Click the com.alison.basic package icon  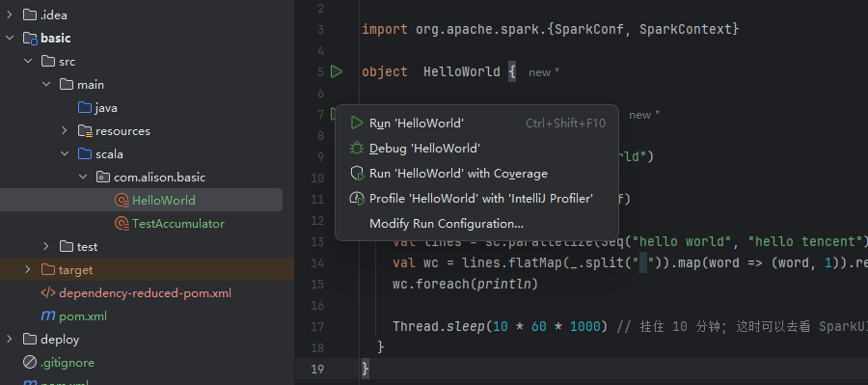coord(103,177)
